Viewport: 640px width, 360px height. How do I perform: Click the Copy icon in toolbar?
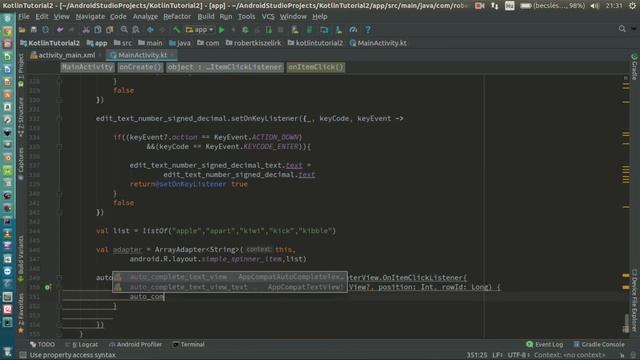click(x=98, y=30)
